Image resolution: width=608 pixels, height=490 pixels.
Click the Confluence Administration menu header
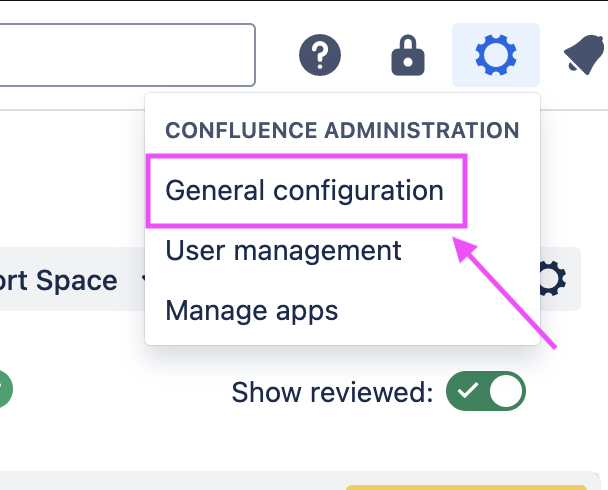(x=342, y=131)
